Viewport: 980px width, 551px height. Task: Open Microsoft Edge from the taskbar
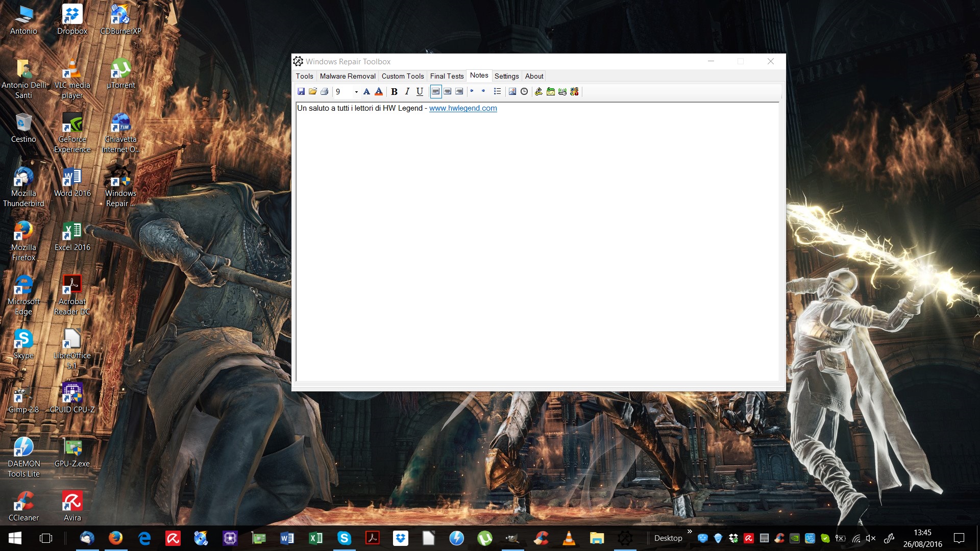[x=144, y=538]
